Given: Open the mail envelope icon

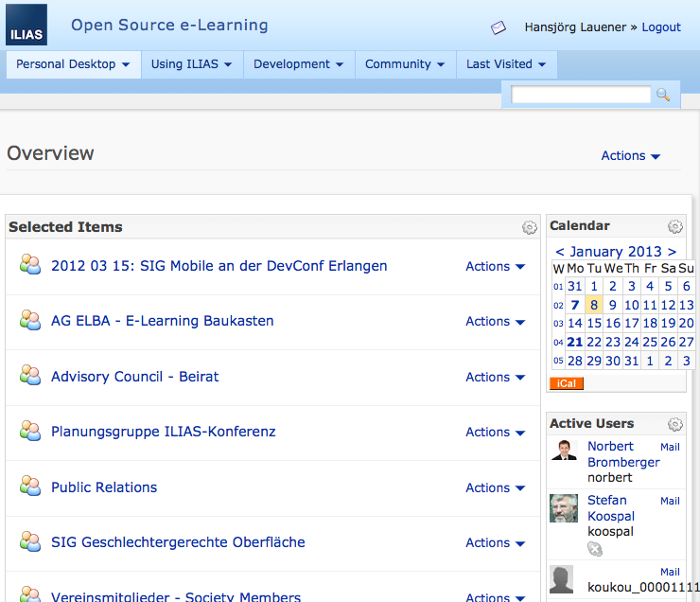Looking at the screenshot, I should point(499,27).
